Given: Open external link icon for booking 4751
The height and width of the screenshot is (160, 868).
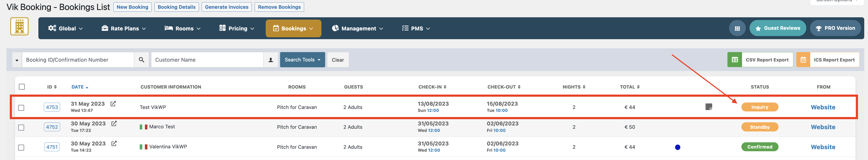Looking at the screenshot, I should (114, 144).
